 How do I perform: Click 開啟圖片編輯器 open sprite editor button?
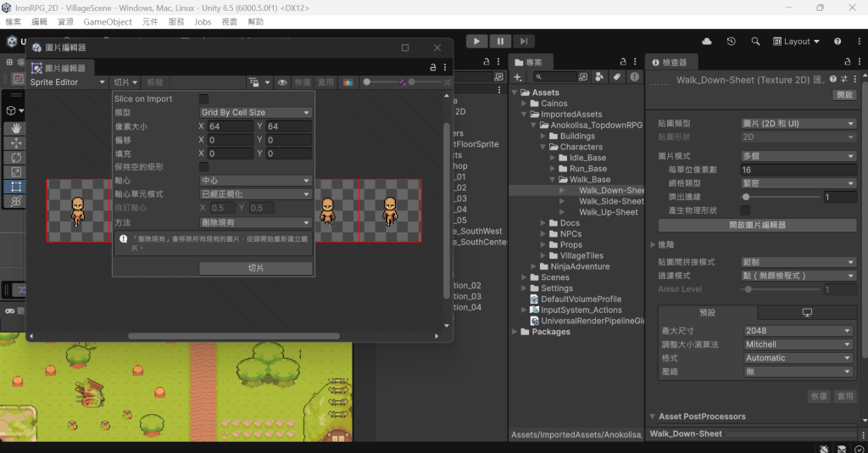(x=757, y=225)
